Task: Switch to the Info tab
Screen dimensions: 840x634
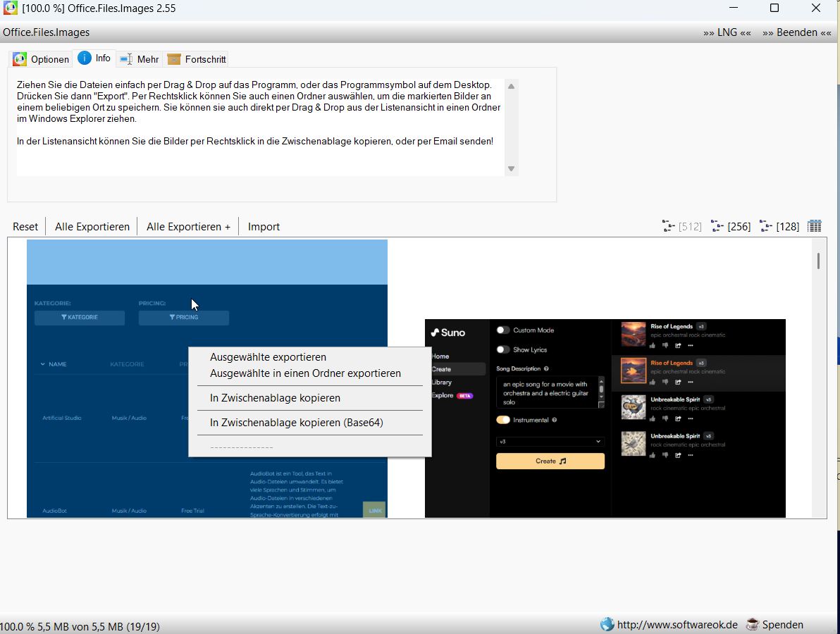Action: (x=95, y=58)
